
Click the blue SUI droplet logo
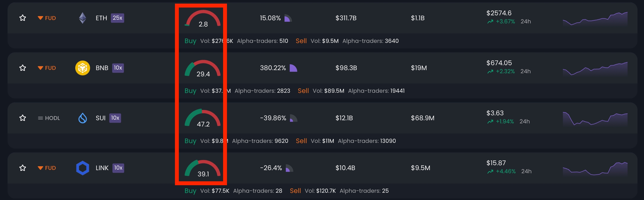pos(82,118)
